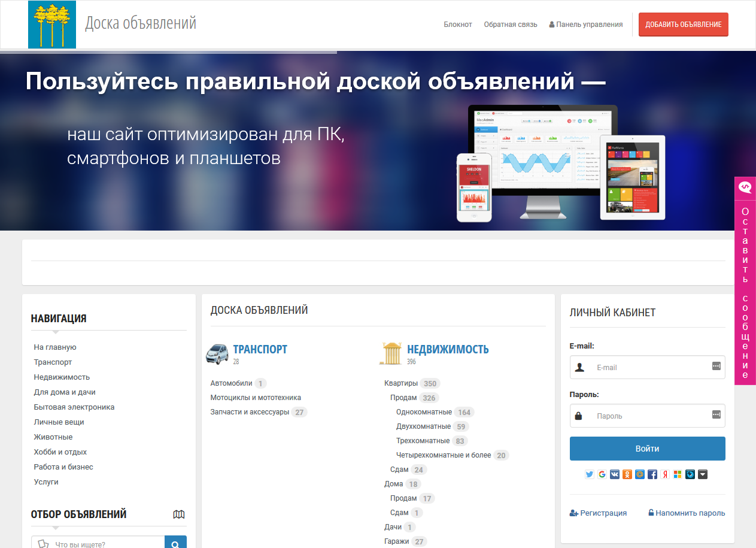Image resolution: width=756 pixels, height=548 pixels.
Task: Sign in with the Google icon
Action: (602, 474)
